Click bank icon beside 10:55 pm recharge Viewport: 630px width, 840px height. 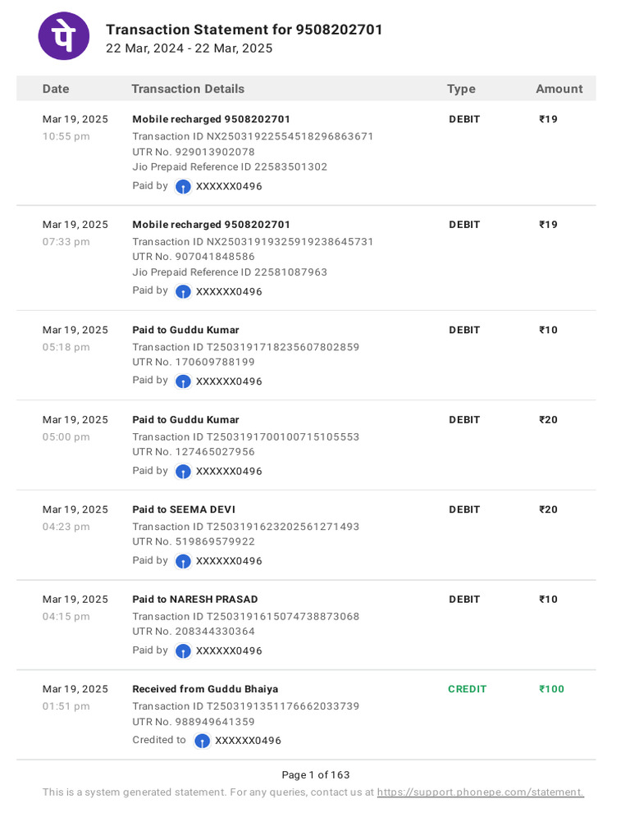coord(183,187)
